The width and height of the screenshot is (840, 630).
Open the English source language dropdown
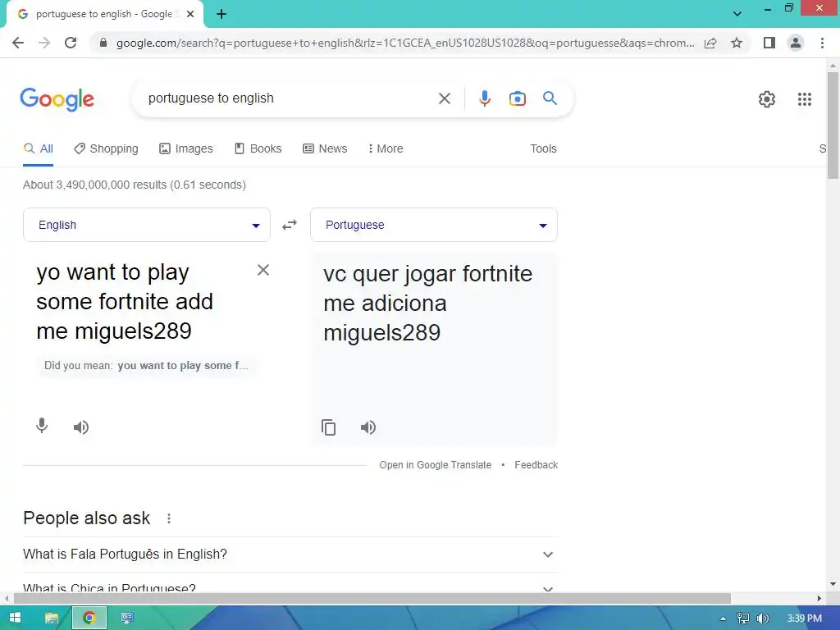click(147, 225)
